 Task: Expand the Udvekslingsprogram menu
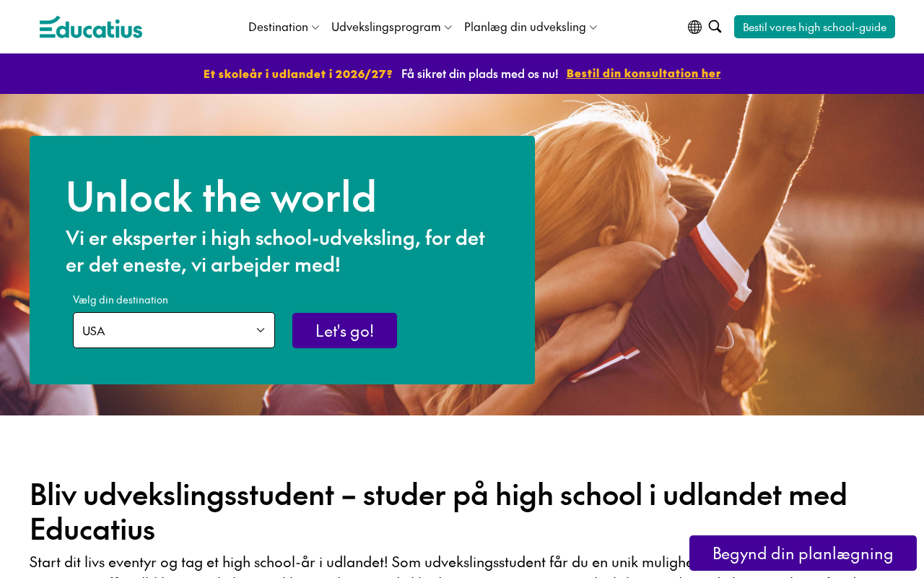(392, 27)
